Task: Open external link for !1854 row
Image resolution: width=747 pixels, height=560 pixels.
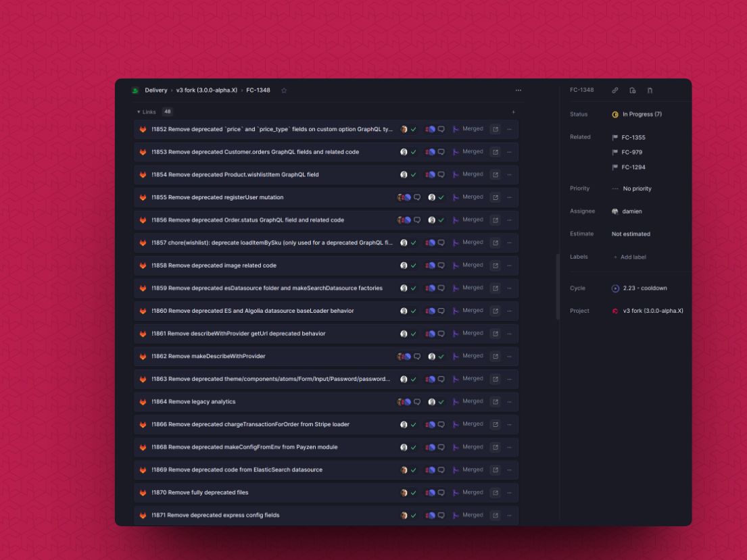Action: point(495,175)
